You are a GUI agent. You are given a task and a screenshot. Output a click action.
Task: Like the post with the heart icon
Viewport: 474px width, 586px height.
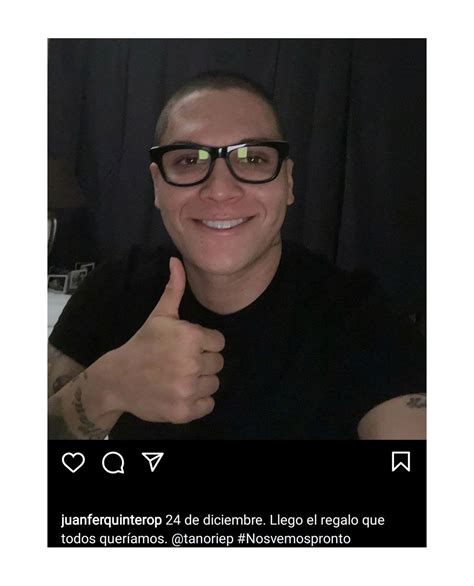click(73, 462)
